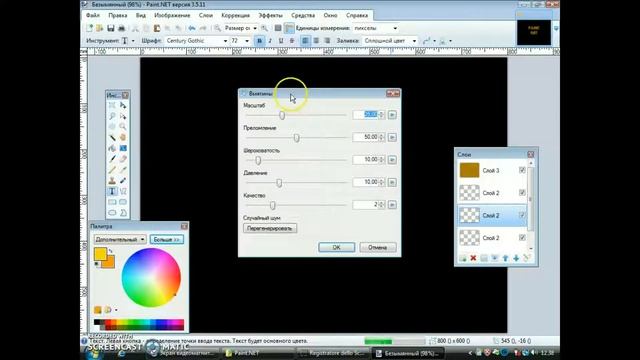Viewport: 640px width, 360px height.
Task: Move layer up with blue arrow
Action: tap(505, 258)
